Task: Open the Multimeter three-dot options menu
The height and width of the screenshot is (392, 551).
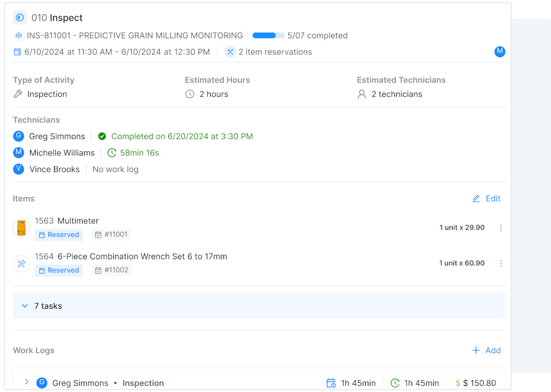Action: pos(500,228)
